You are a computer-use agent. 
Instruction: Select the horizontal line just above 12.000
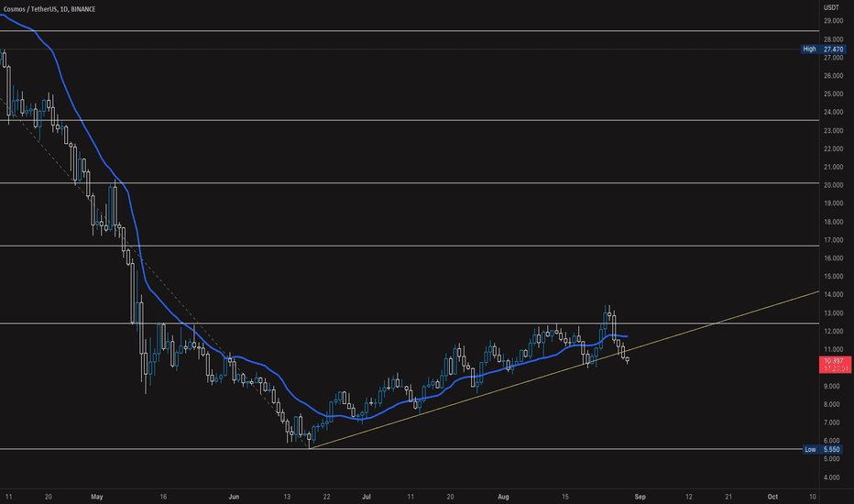tap(409, 323)
